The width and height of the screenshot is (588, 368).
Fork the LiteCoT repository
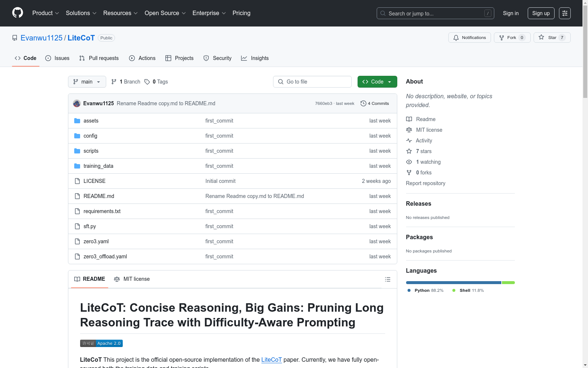[512, 38]
